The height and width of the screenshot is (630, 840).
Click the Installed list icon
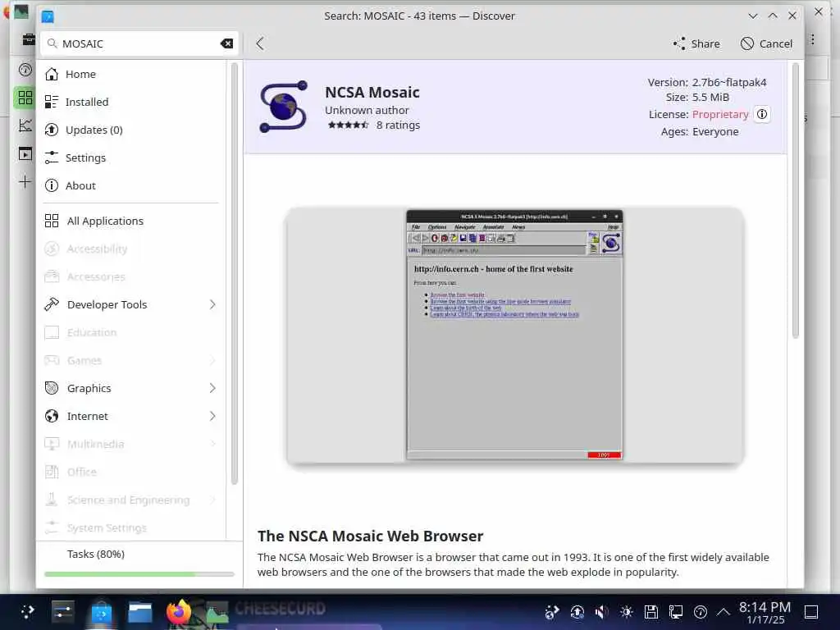(x=52, y=102)
